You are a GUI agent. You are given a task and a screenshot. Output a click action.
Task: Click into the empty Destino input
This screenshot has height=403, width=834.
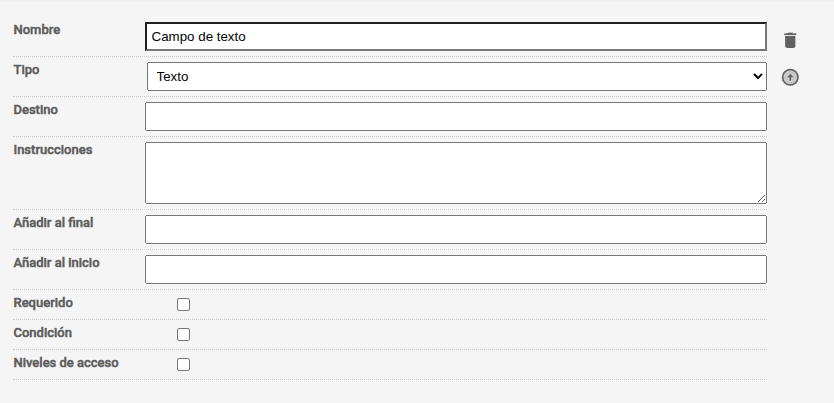click(x=456, y=116)
